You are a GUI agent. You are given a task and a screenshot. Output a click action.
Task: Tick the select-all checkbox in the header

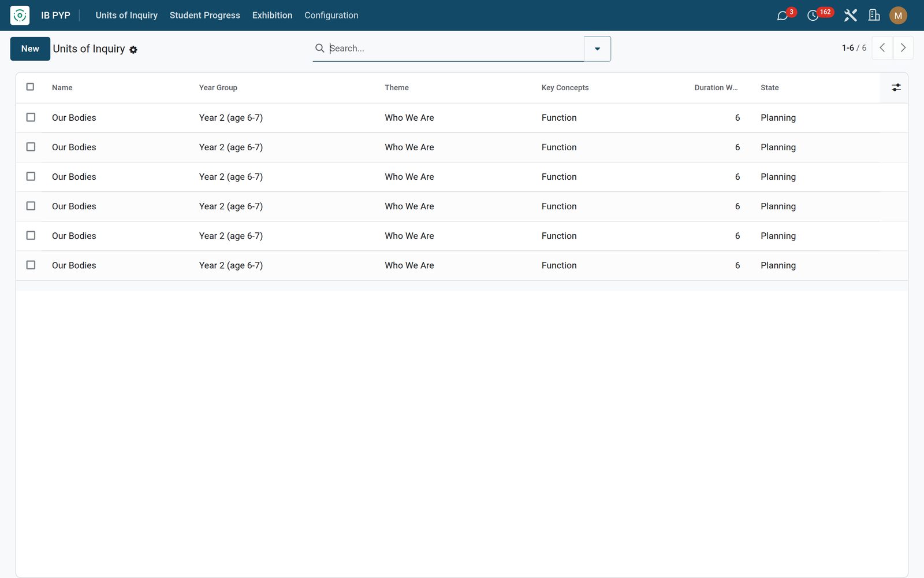click(31, 87)
